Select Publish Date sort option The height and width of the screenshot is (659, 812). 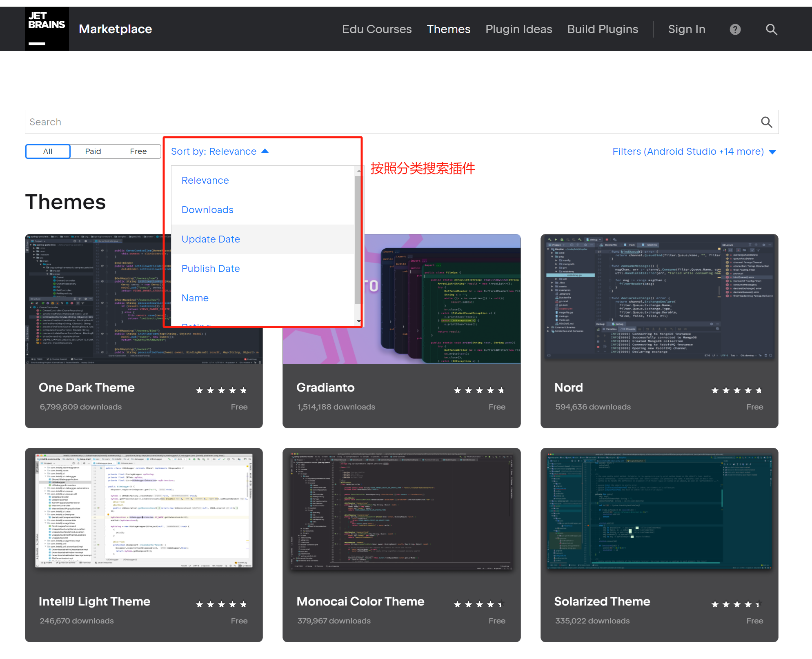click(211, 268)
